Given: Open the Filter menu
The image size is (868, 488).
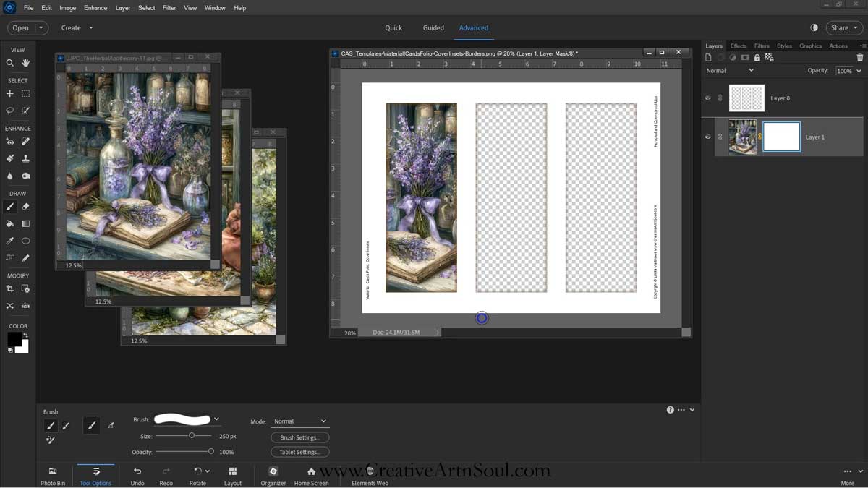Looking at the screenshot, I should click(x=169, y=8).
